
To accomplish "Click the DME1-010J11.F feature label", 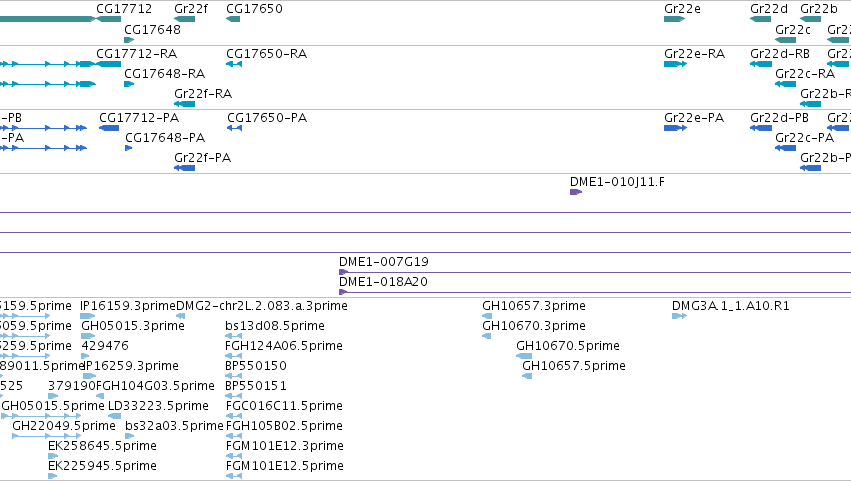I will pos(617,182).
